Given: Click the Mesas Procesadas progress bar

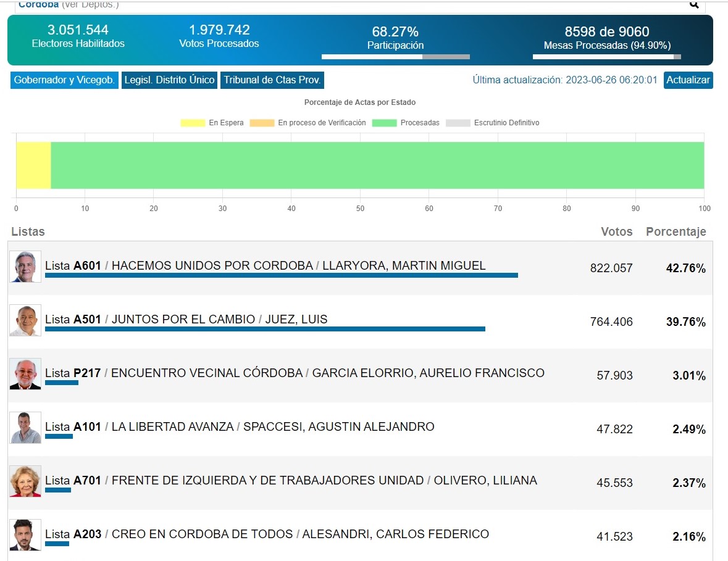Looking at the screenshot, I should [x=606, y=57].
